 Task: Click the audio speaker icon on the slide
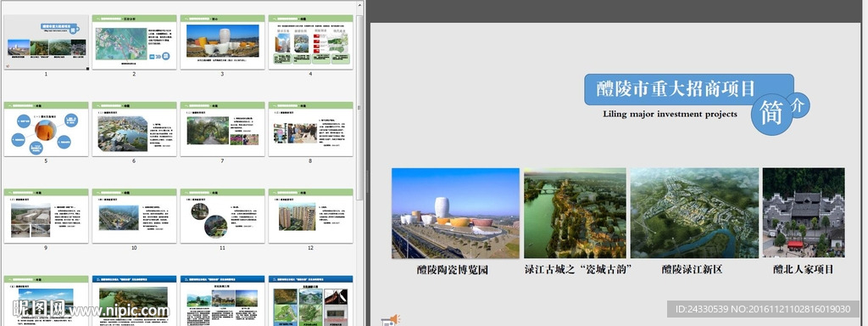(390, 320)
